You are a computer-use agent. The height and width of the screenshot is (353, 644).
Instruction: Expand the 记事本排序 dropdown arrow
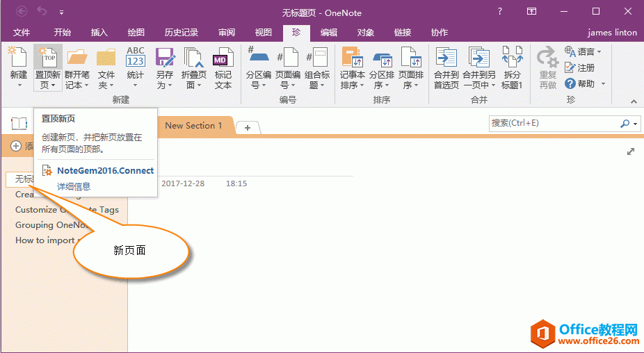(x=362, y=85)
